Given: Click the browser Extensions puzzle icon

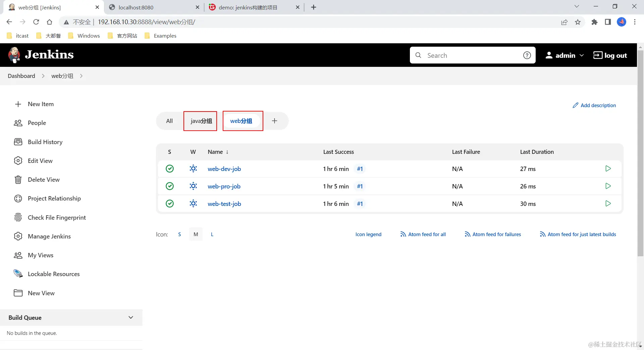Looking at the screenshot, I should 594,22.
